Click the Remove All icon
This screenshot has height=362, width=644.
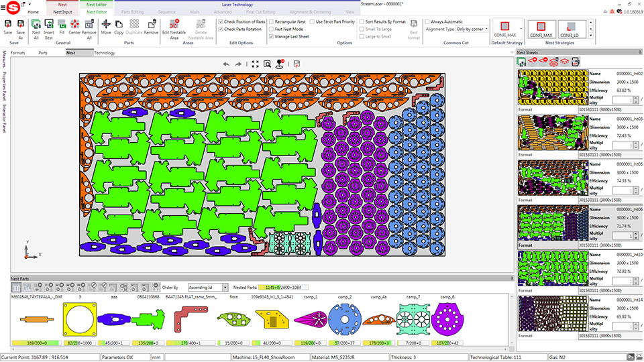pos(89,25)
